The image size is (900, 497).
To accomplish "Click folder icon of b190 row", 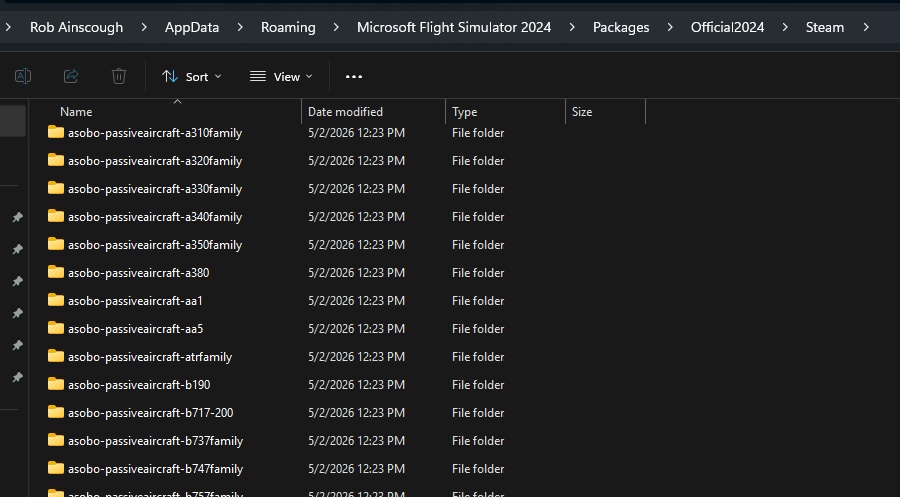I will 56,385.
